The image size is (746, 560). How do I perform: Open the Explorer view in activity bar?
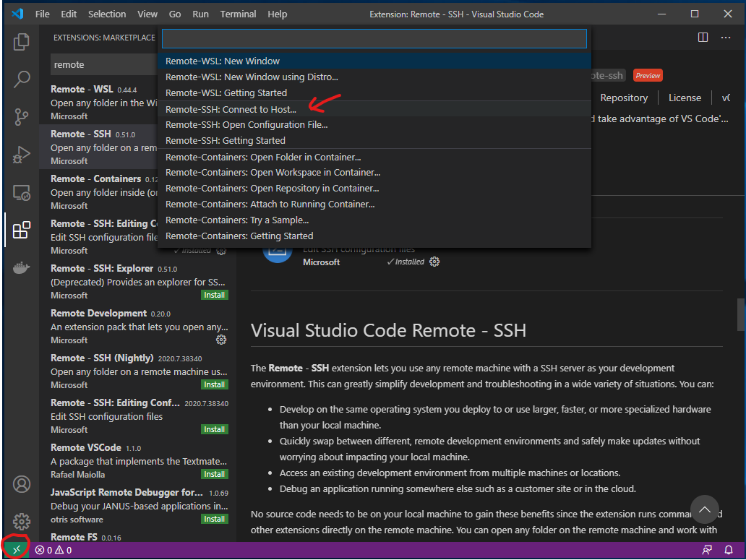click(x=22, y=42)
